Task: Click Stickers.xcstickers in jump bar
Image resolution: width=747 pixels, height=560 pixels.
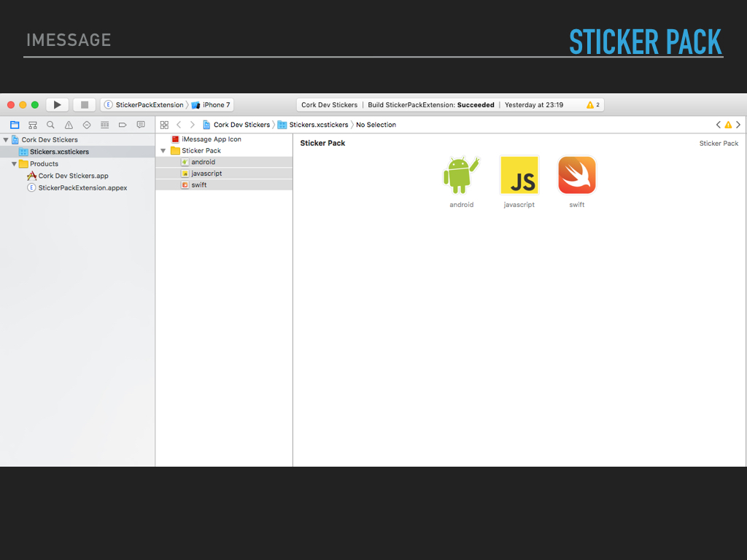Action: [313, 125]
